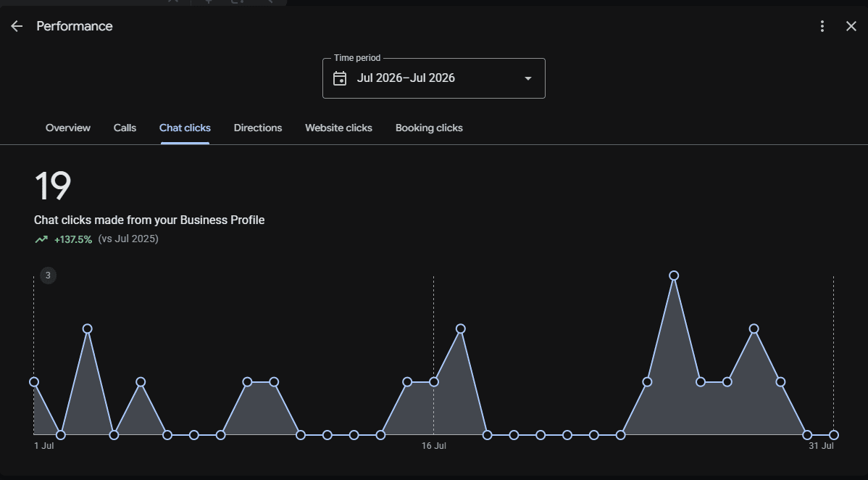The image size is (868, 480).
Task: Click the green upward trend icon
Action: click(x=41, y=239)
